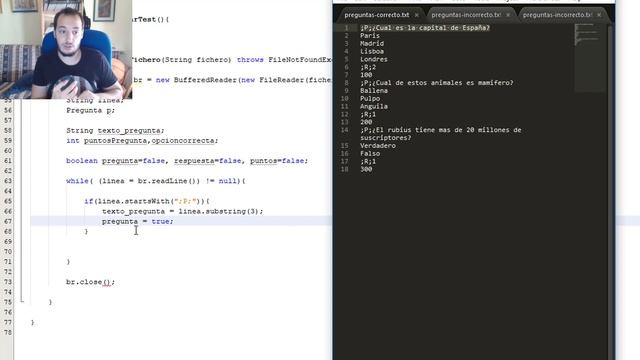Click the '100' points line
640x360 pixels.
[366, 75]
